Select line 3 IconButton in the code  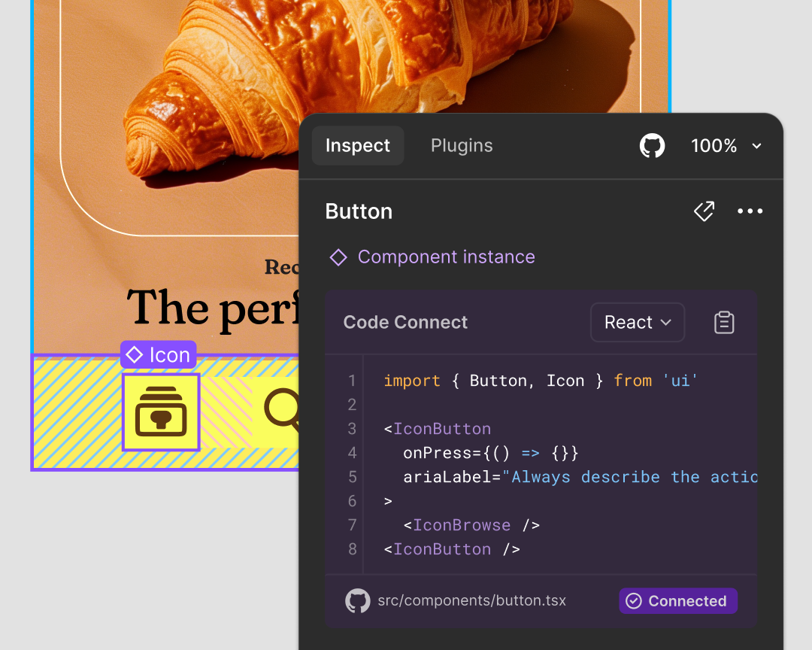[x=442, y=428]
